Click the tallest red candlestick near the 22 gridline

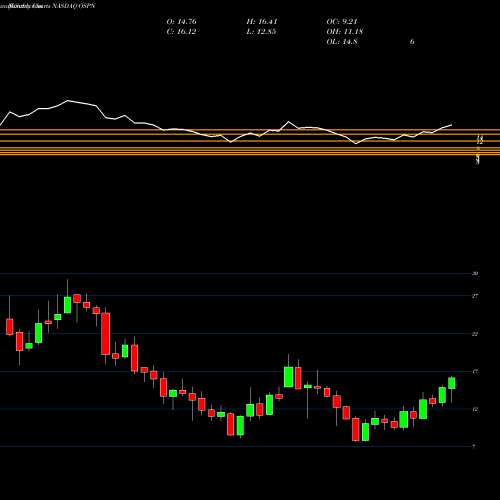(x=106, y=334)
